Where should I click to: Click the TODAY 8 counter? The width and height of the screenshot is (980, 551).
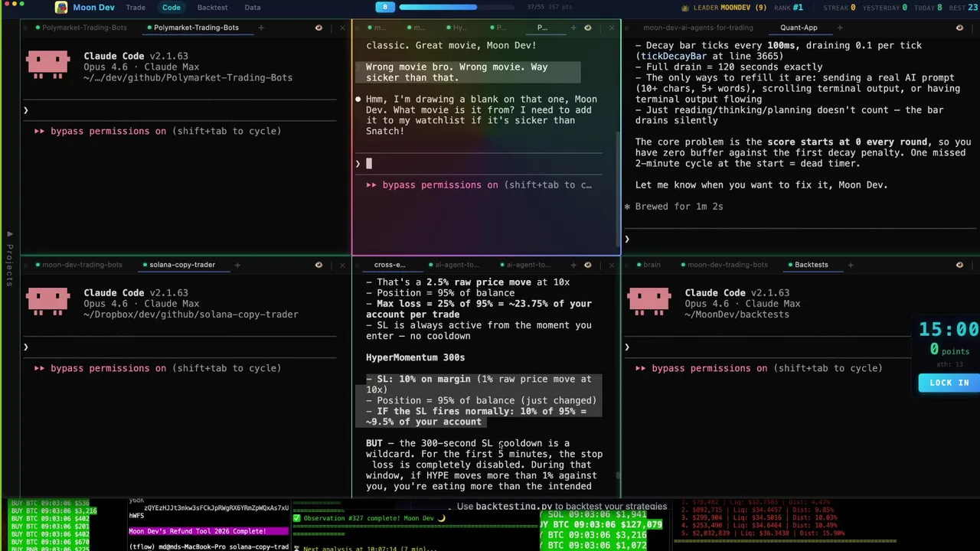[x=928, y=8]
